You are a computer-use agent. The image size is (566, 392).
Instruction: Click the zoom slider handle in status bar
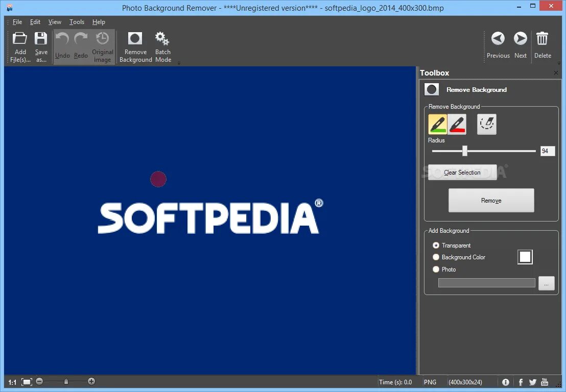[66, 381]
